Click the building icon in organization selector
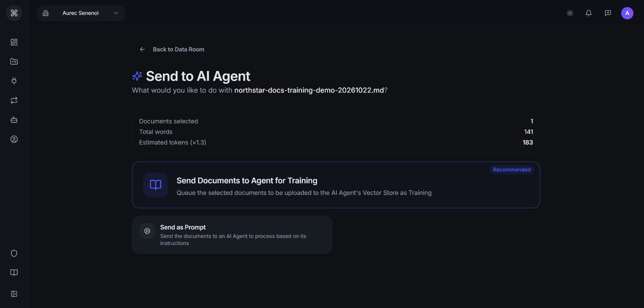 (45, 13)
